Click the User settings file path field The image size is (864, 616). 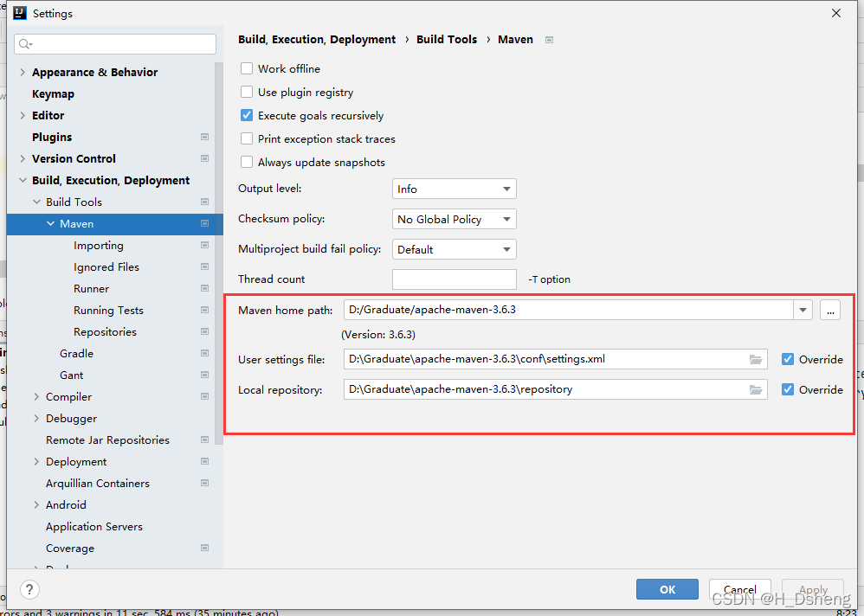[556, 359]
